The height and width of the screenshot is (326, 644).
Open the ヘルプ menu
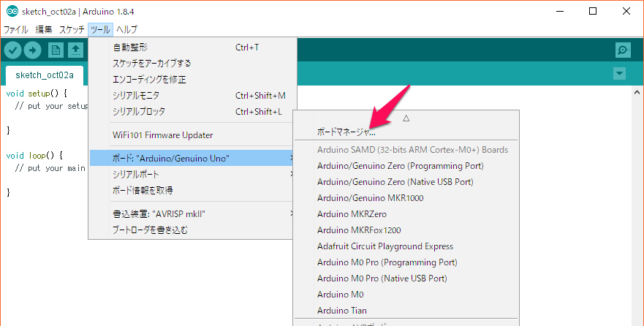coord(126,30)
